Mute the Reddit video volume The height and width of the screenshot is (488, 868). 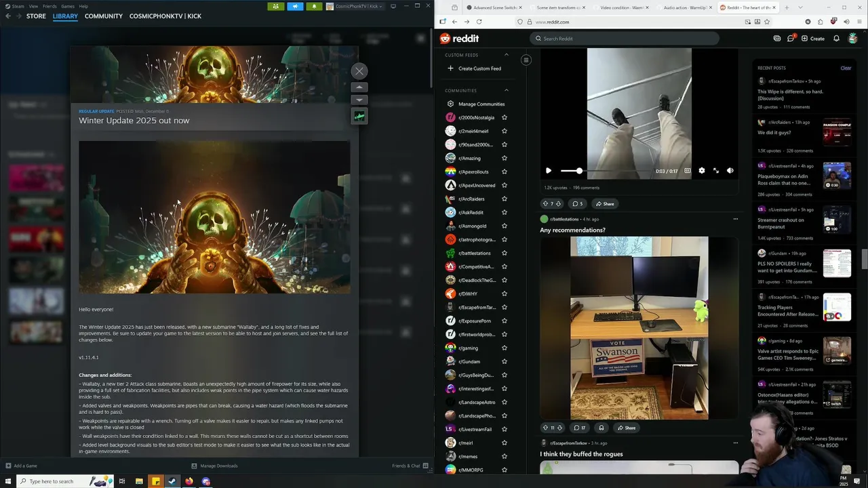(730, 171)
